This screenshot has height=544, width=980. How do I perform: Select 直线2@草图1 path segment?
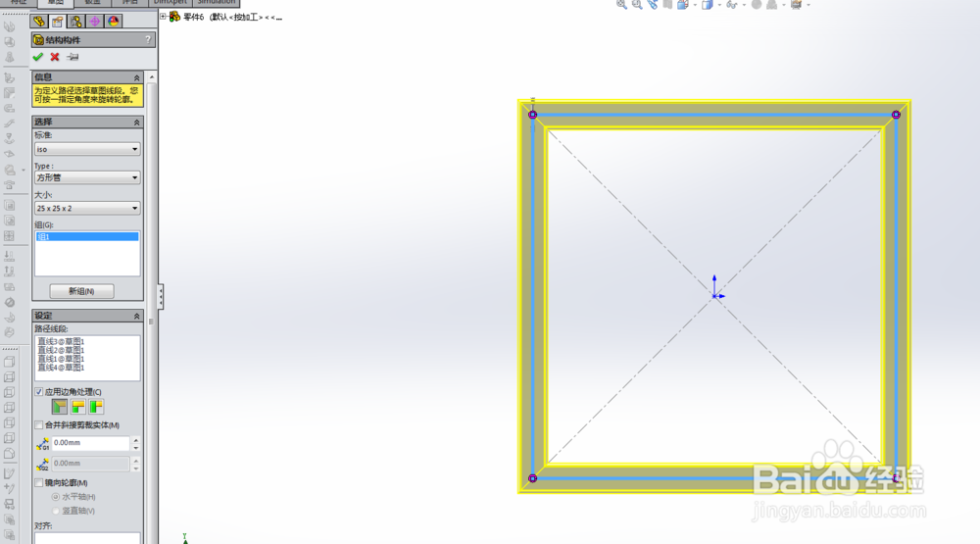pyautogui.click(x=61, y=350)
